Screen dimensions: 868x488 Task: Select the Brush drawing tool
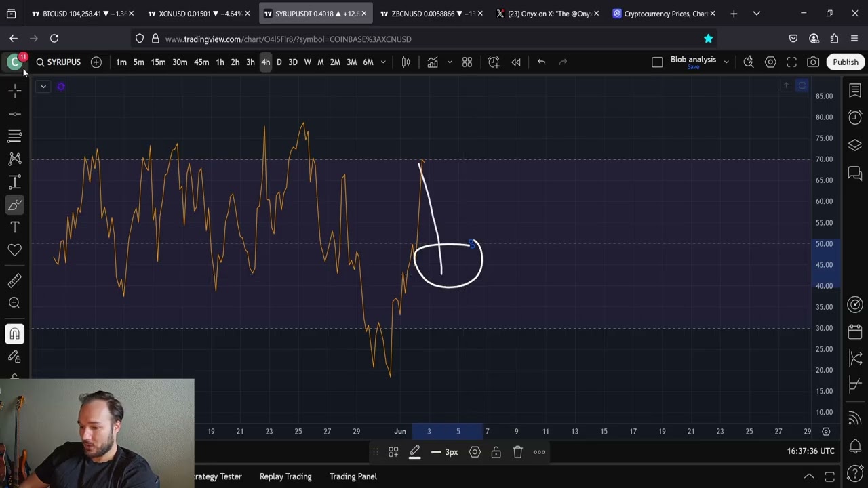(15, 205)
